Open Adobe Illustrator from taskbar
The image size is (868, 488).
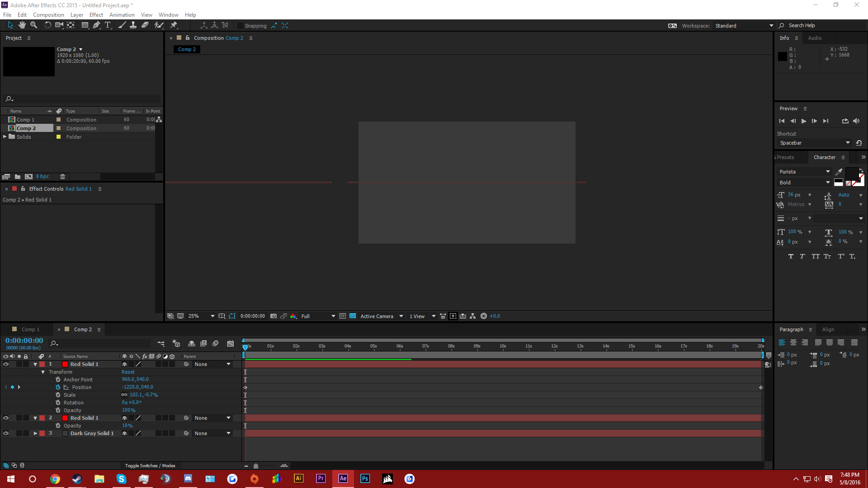point(299,479)
